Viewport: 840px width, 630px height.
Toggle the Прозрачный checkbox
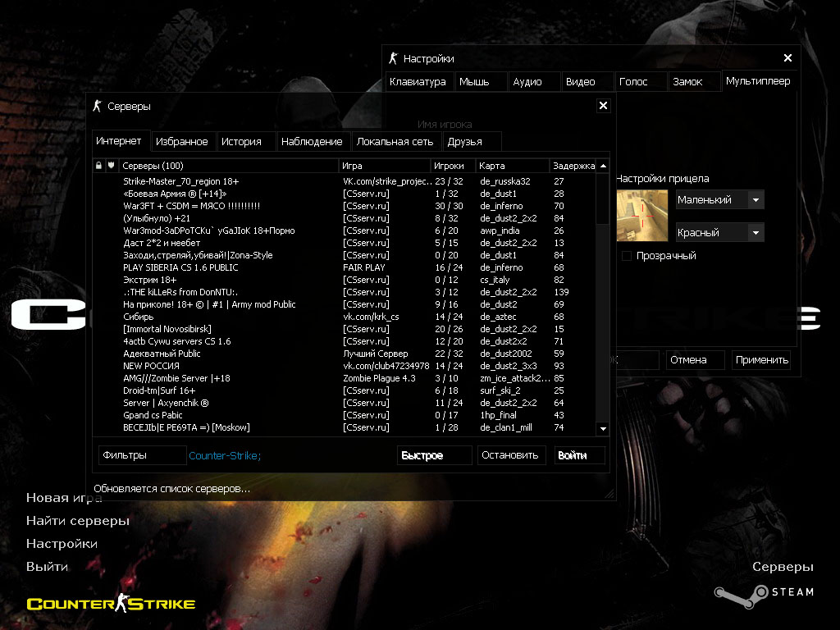click(626, 256)
